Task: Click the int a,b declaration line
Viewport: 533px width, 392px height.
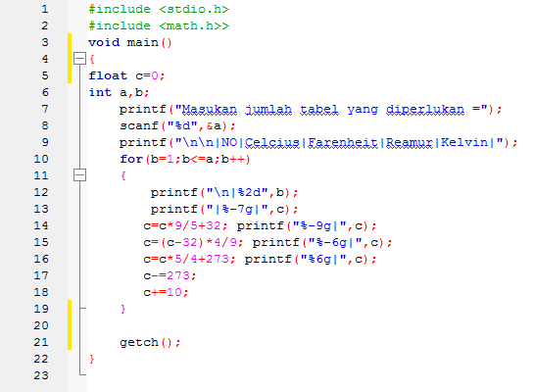Action: click(119, 92)
